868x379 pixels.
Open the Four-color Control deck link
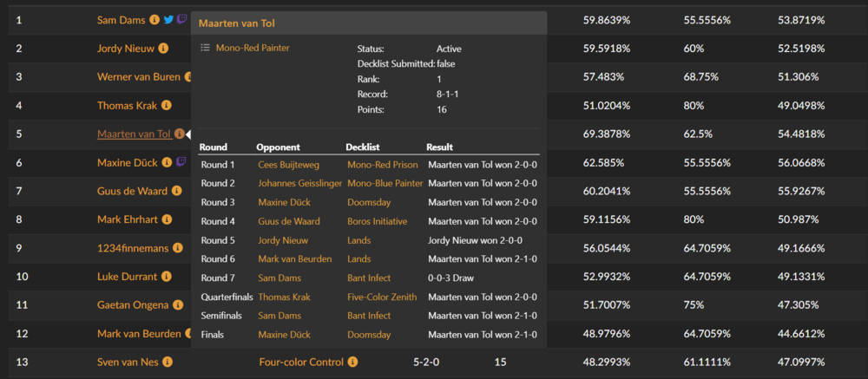click(301, 362)
